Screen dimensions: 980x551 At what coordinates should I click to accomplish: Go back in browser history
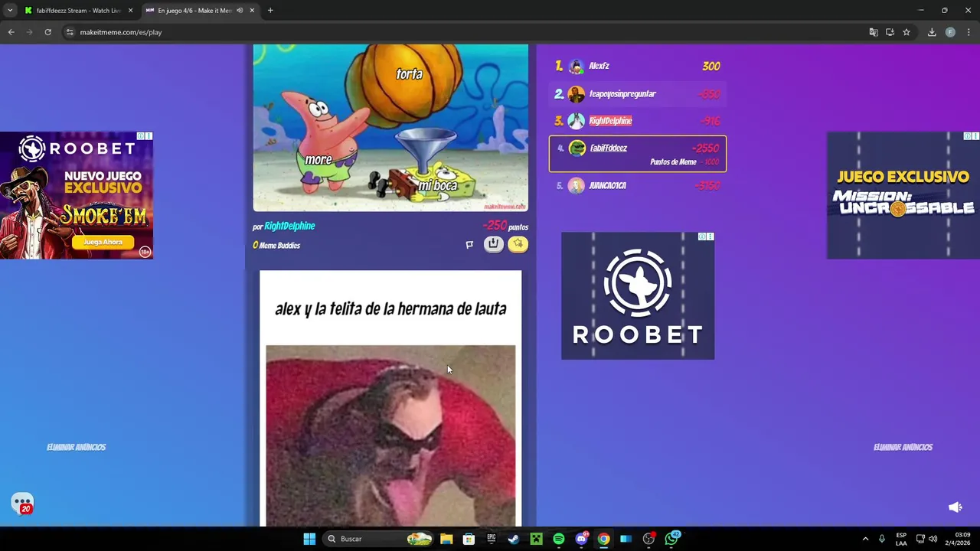click(11, 32)
